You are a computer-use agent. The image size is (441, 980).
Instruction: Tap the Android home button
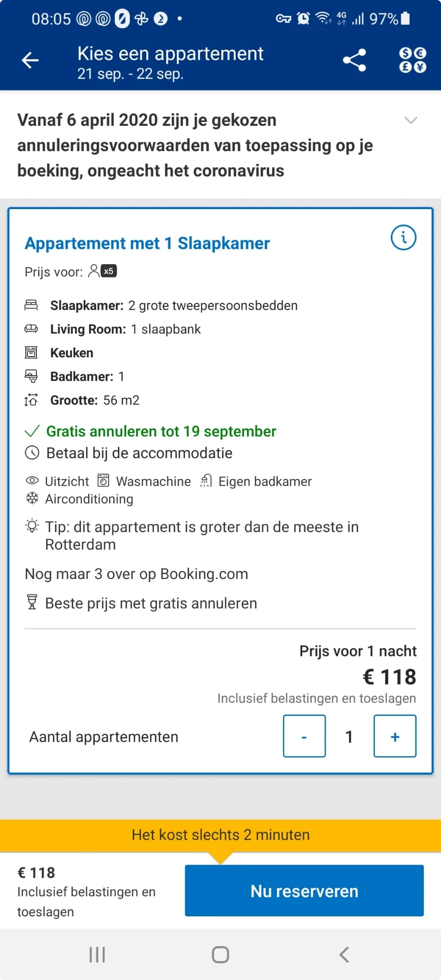coord(220,954)
